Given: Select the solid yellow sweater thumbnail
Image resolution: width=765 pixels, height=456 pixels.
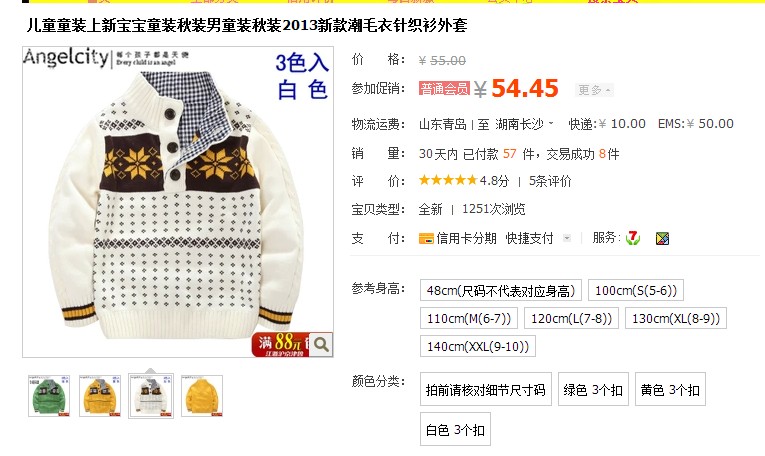Looking at the screenshot, I should (202, 396).
